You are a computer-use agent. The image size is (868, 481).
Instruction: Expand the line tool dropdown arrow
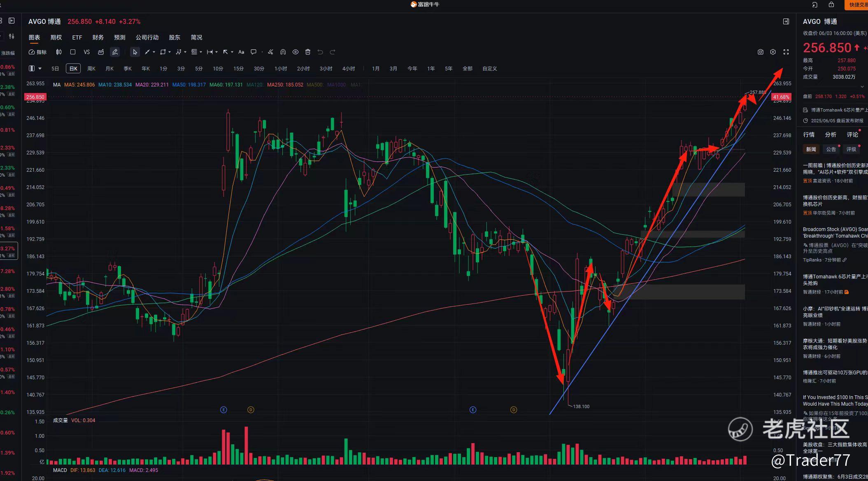pyautogui.click(x=154, y=52)
